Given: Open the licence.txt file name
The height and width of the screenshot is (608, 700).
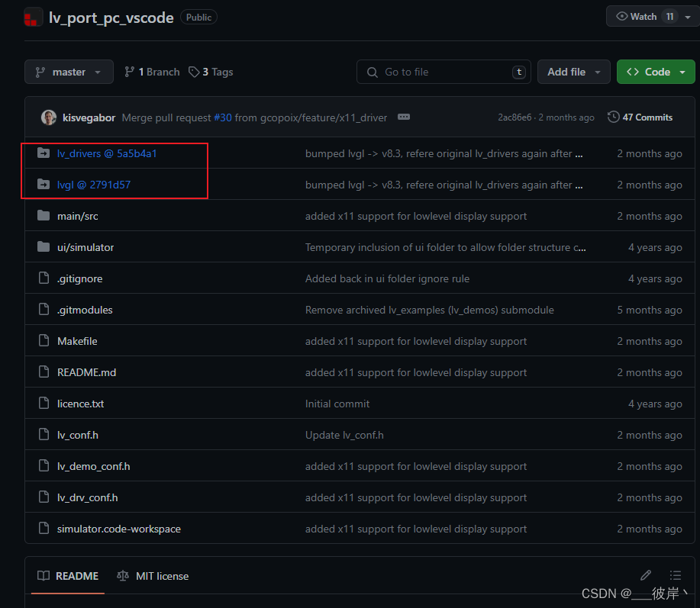Looking at the screenshot, I should 80,404.
